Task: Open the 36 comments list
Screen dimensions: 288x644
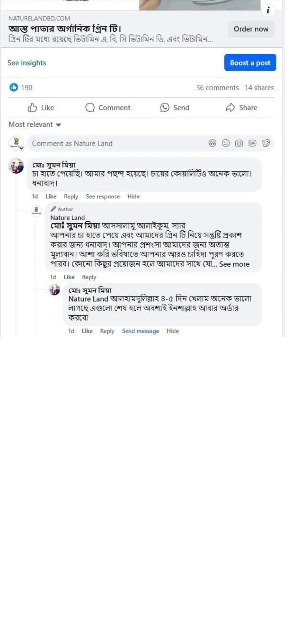Action: click(217, 88)
